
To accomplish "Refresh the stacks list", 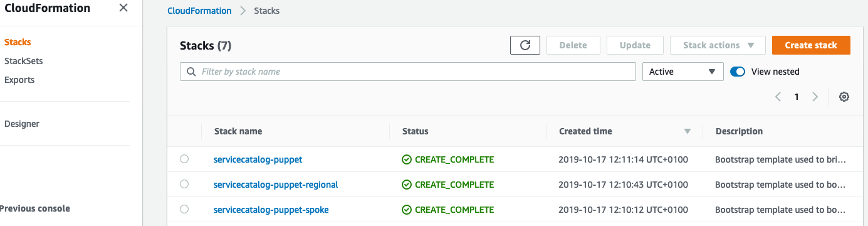I will point(525,45).
